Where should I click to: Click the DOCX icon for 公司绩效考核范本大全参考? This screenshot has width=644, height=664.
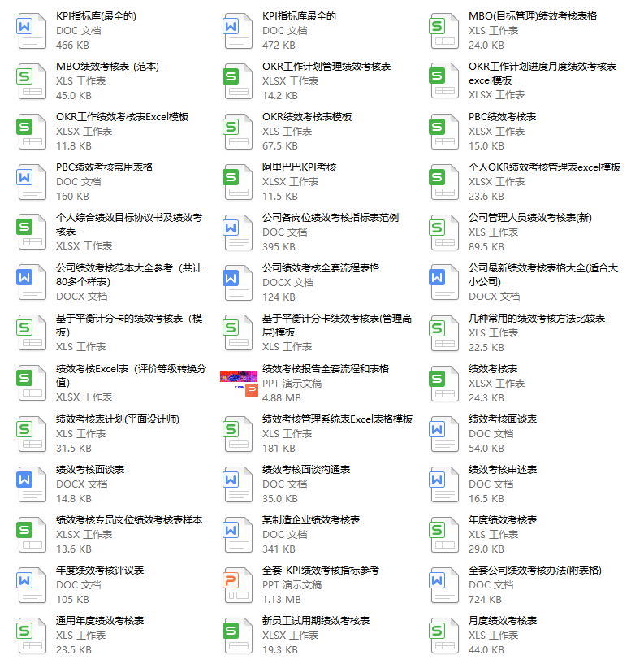(x=32, y=283)
